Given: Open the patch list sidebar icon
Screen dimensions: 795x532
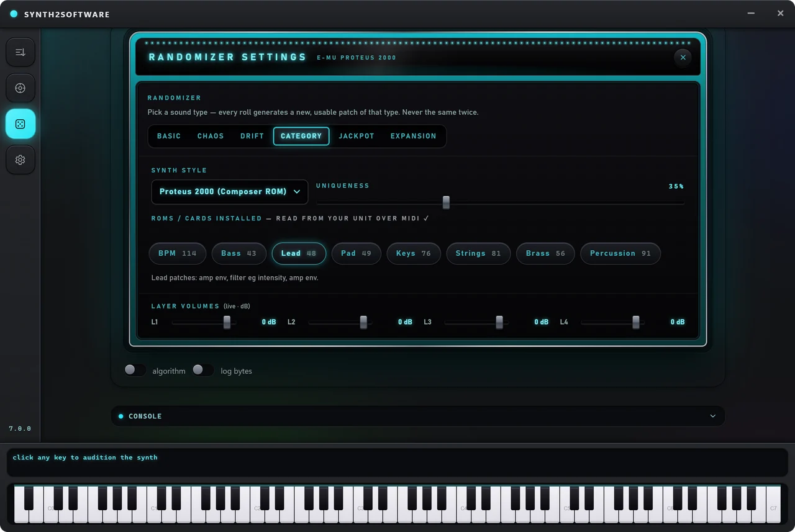Looking at the screenshot, I should click(20, 52).
